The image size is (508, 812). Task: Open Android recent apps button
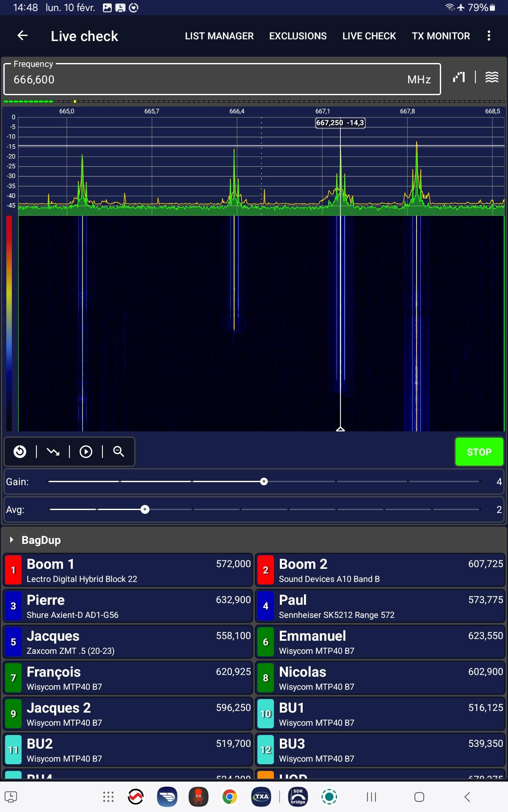[x=371, y=797]
